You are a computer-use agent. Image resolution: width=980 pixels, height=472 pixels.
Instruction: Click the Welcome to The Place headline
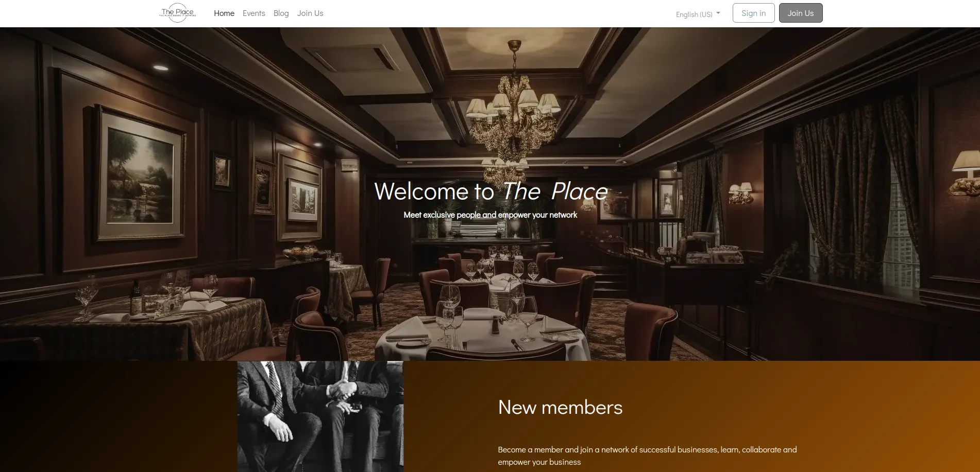pyautogui.click(x=491, y=191)
